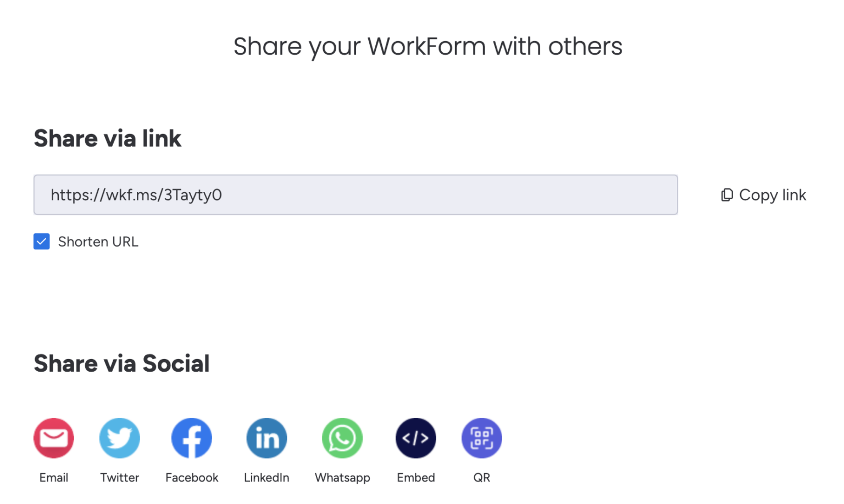Viewport: 844px width, 504px height.
Task: Uncheck the Shorten URL checkbox
Action: (41, 242)
